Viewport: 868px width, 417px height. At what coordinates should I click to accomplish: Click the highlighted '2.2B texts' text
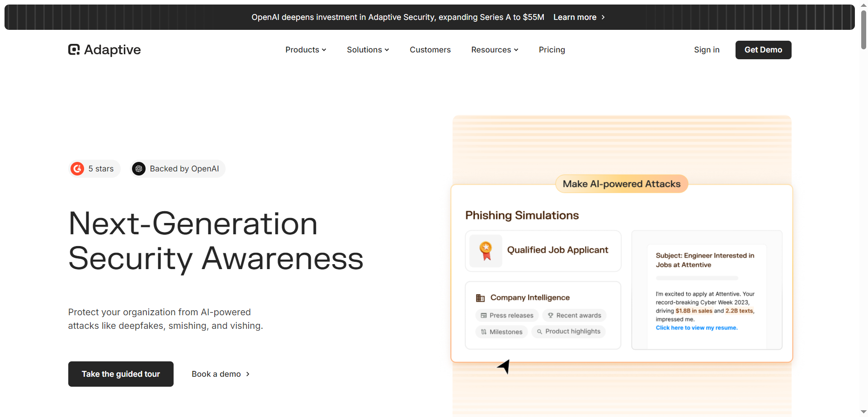pyautogui.click(x=740, y=311)
